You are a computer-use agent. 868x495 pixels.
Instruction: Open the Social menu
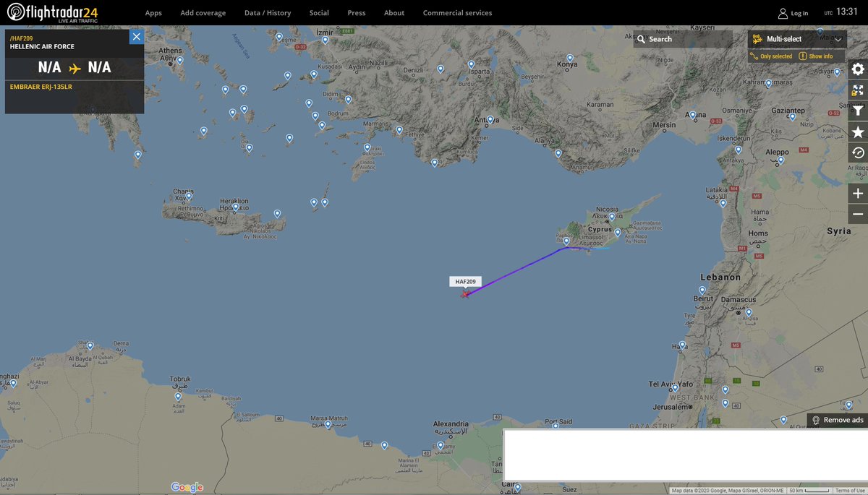click(319, 13)
